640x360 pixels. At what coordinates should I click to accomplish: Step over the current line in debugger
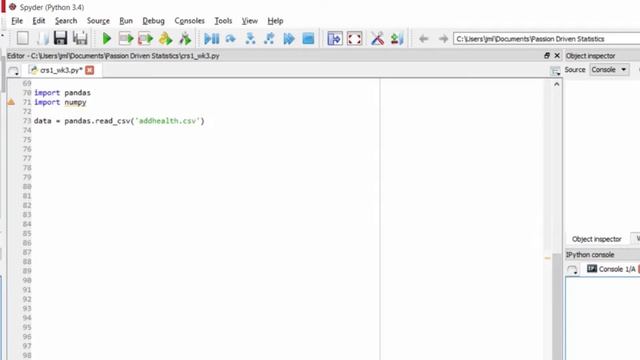click(x=231, y=39)
